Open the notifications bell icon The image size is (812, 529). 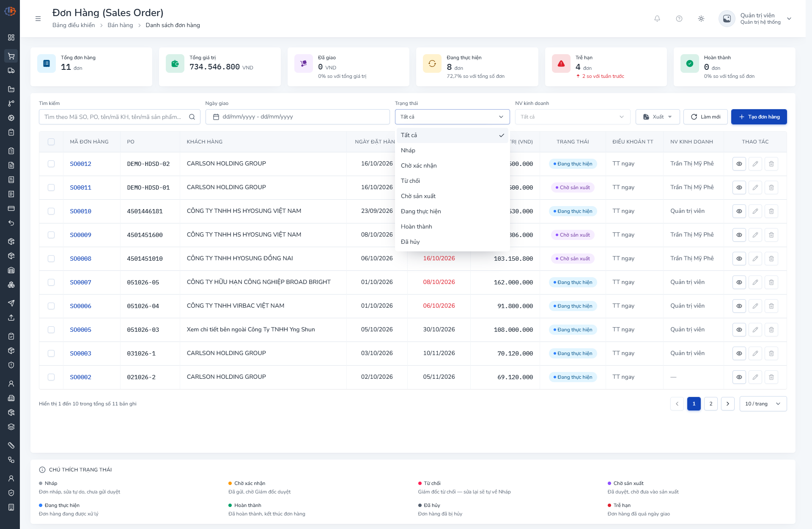tap(657, 19)
